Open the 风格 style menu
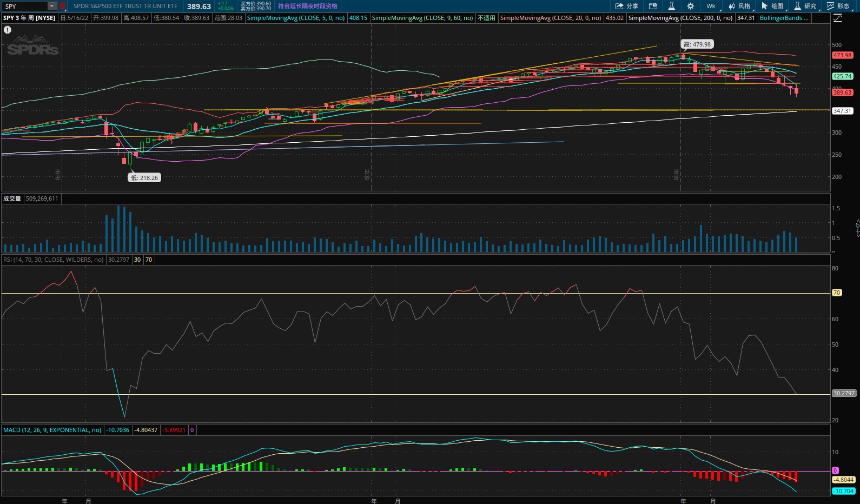This screenshot has height=504, width=860. point(739,6)
